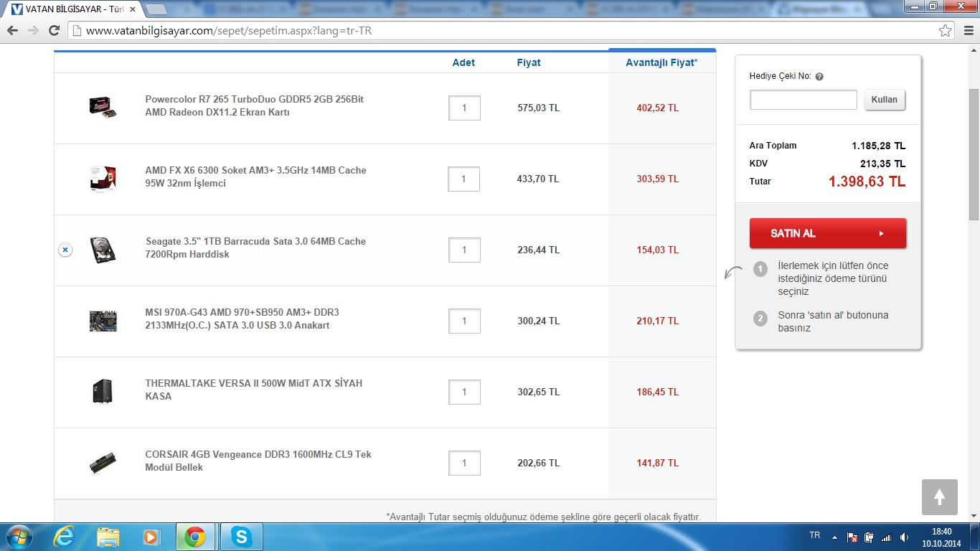Image resolution: width=980 pixels, height=551 pixels.
Task: Click the Tutar 1.398,63 TL total
Action: pyautogui.click(x=867, y=182)
